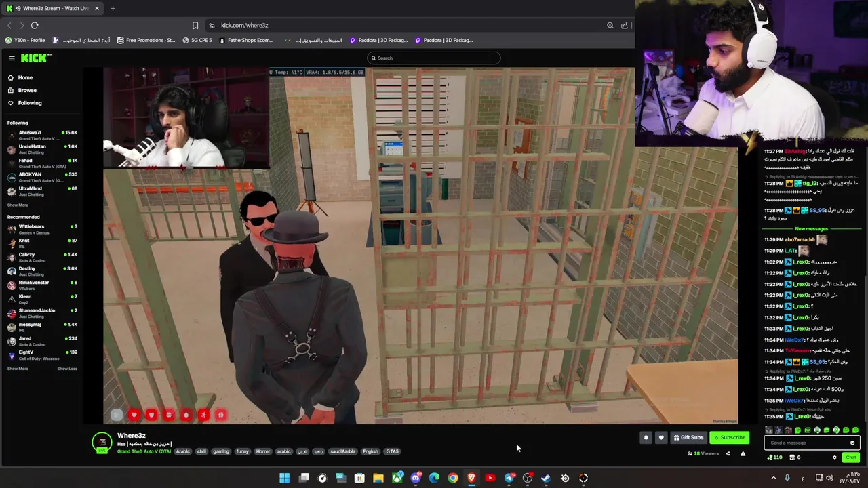Bookmark this page icon in address bar
Screen dimensions: 868x488
tap(195, 26)
